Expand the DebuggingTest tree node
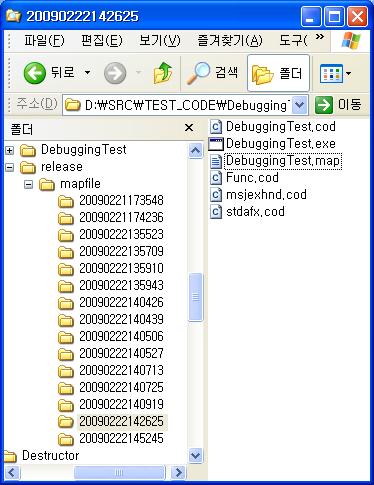374x485 pixels. pyautogui.click(x=10, y=150)
